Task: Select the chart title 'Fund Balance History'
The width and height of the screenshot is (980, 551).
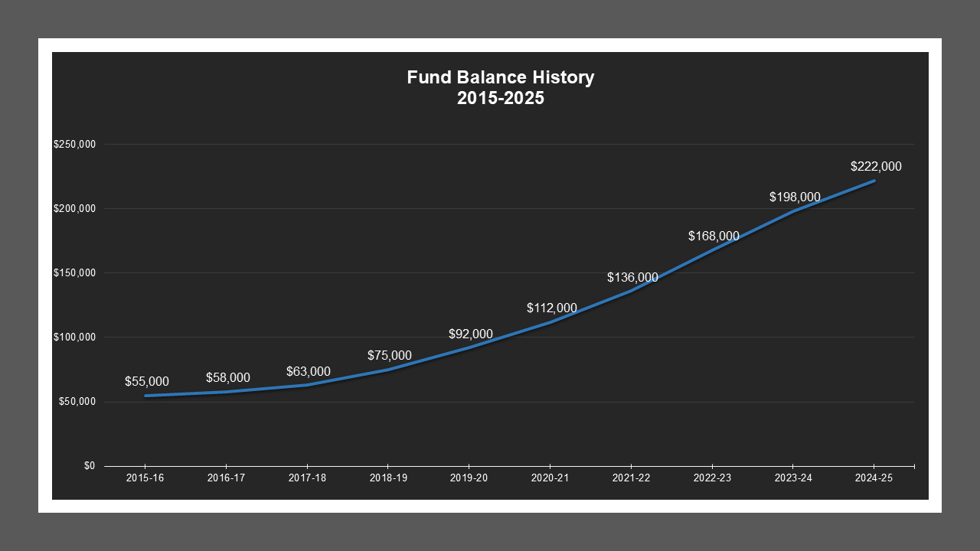Action: point(501,77)
